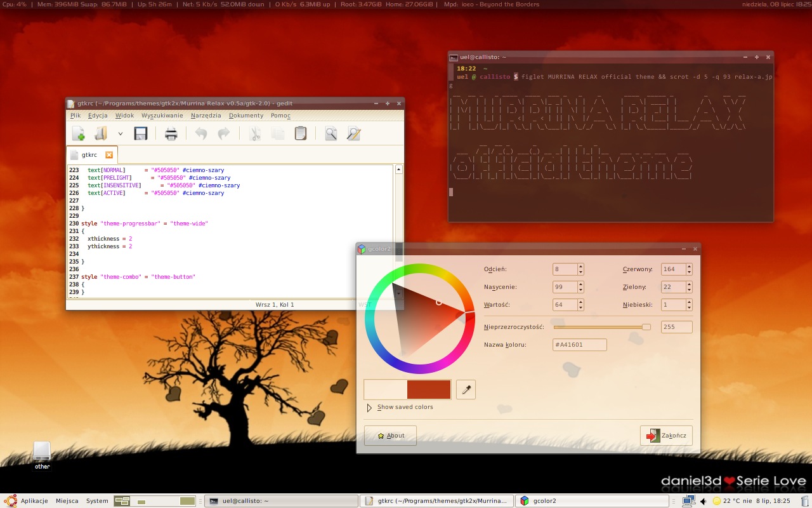Decrease Odcień value with down arrow

tap(580, 272)
